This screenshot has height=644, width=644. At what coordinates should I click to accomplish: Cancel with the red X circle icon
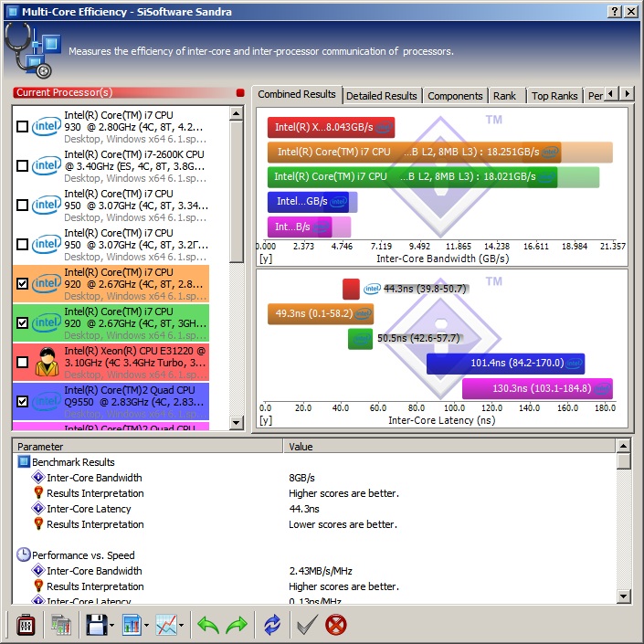tap(335, 625)
